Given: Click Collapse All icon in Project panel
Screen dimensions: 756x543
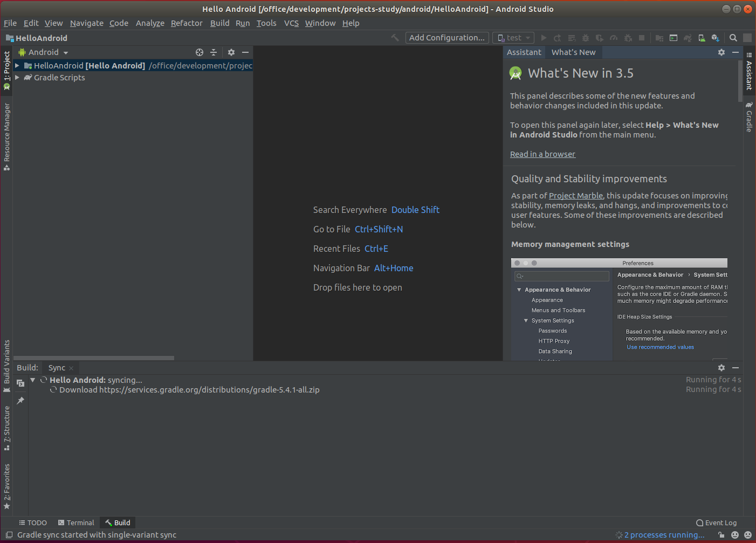Looking at the screenshot, I should click(214, 52).
